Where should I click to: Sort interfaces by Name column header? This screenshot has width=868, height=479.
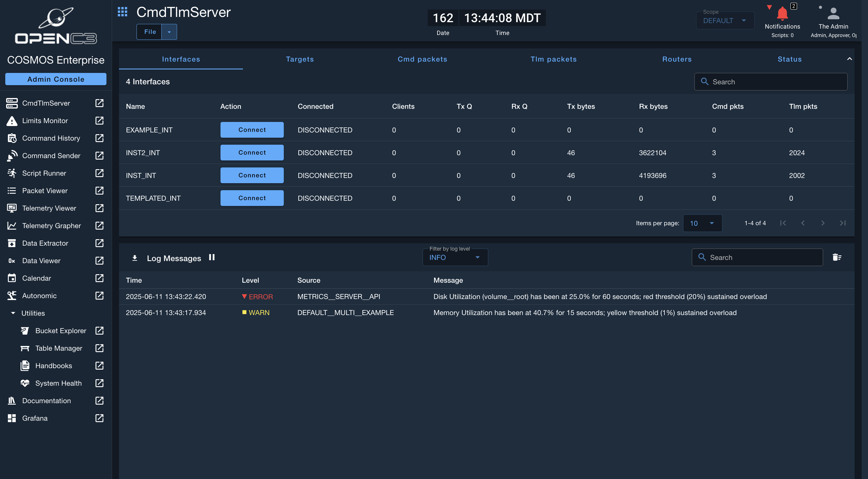135,106
